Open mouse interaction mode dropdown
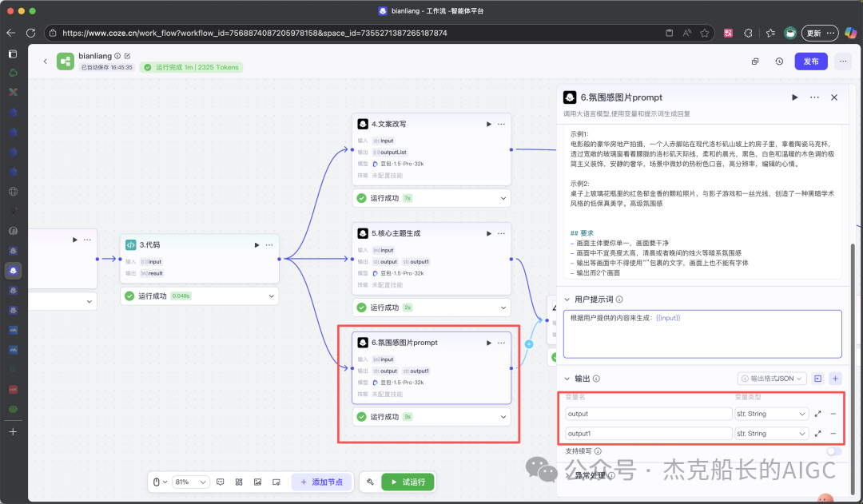 (x=160, y=482)
